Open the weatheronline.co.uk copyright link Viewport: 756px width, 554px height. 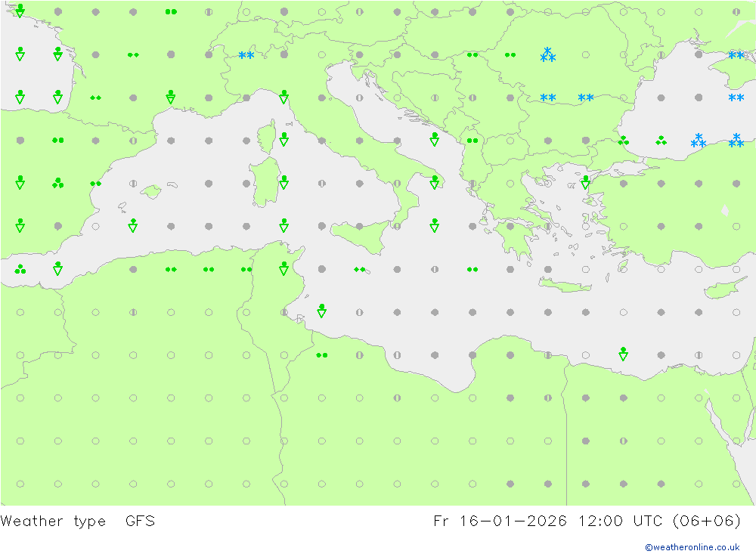692,547
